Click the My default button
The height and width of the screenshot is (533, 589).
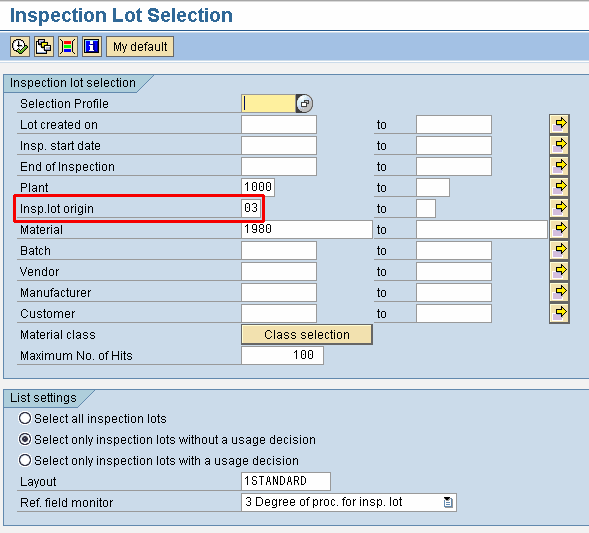(140, 47)
